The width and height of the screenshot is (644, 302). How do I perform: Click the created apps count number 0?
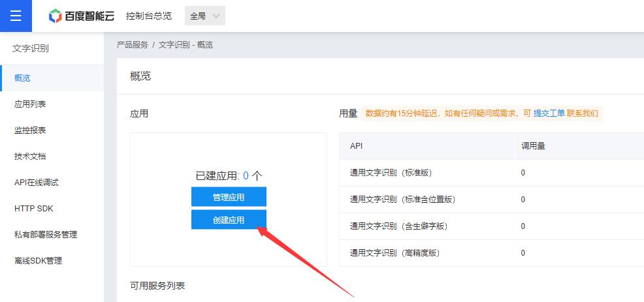click(246, 175)
